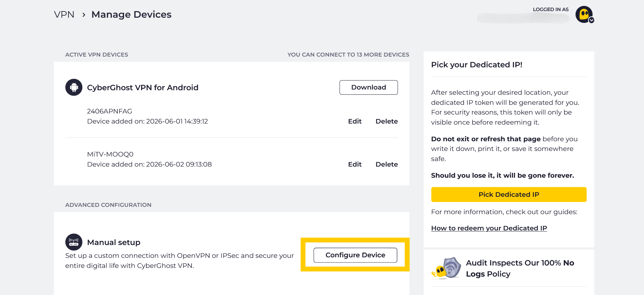Image resolution: width=644 pixels, height=295 pixels.
Task: Click 'You can connect to 13 more devices'
Action: (348, 54)
